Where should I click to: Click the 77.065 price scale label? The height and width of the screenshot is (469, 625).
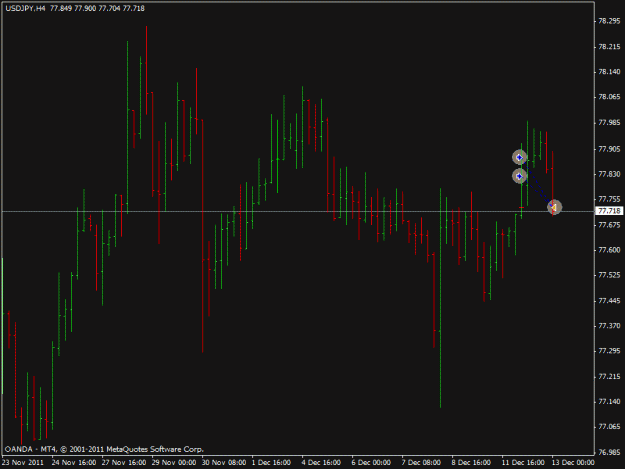[x=609, y=427]
